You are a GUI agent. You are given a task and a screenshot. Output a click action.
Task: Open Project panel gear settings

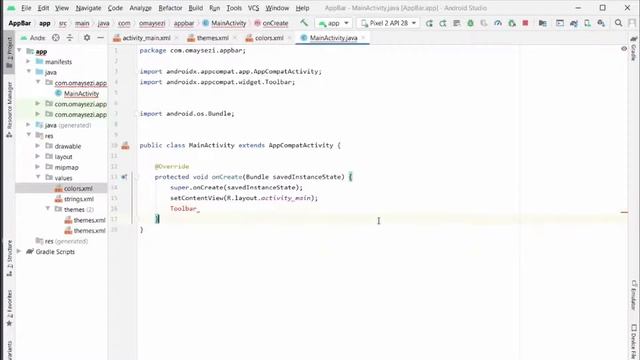pos(87,38)
